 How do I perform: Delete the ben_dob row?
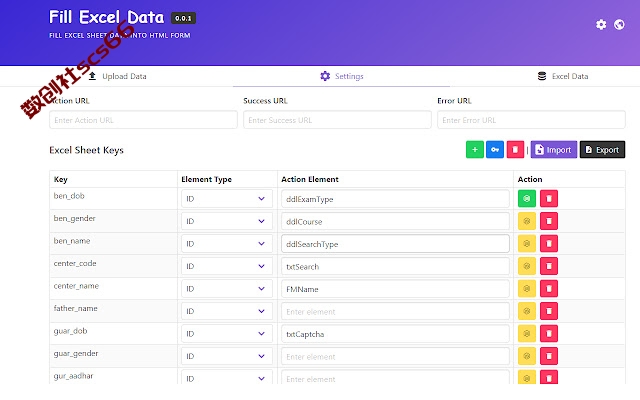pyautogui.click(x=549, y=199)
